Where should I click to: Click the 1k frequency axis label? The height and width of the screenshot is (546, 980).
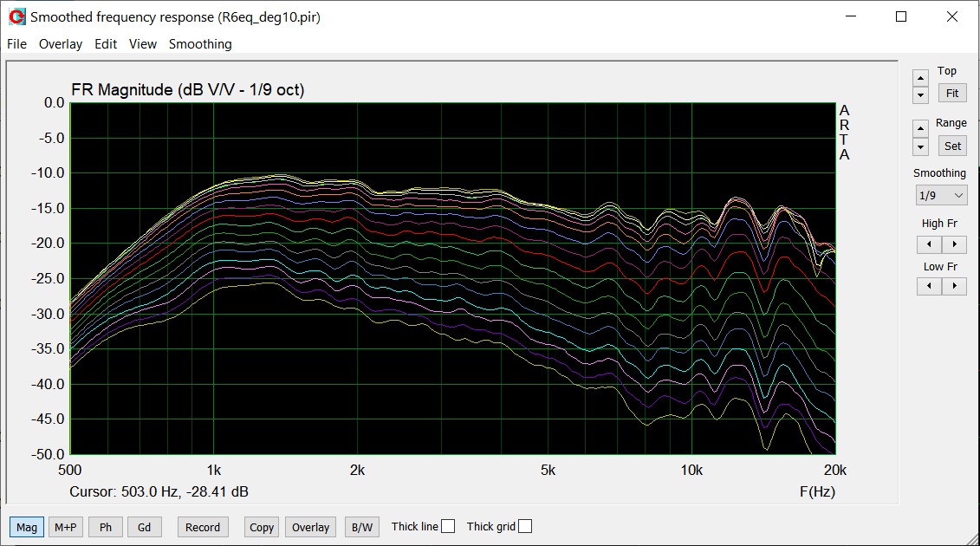[x=214, y=471]
